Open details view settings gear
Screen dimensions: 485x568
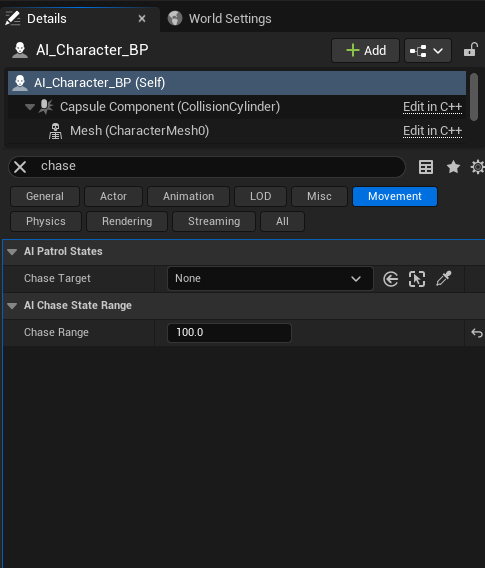click(x=477, y=167)
